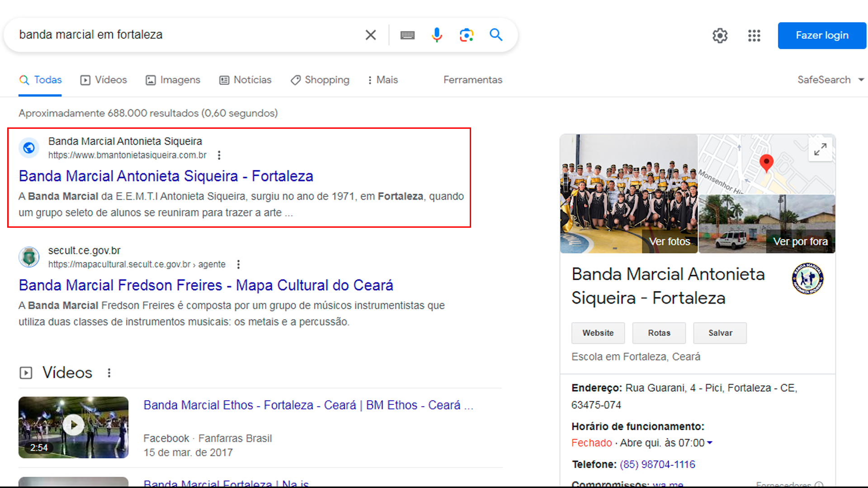Click the Salvar button
The height and width of the screenshot is (488, 868).
[720, 333]
